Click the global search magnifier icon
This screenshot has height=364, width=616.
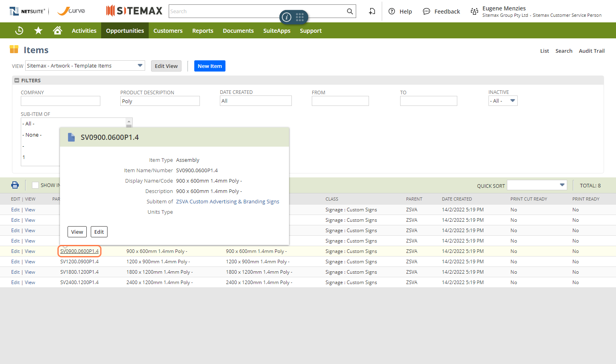click(350, 12)
